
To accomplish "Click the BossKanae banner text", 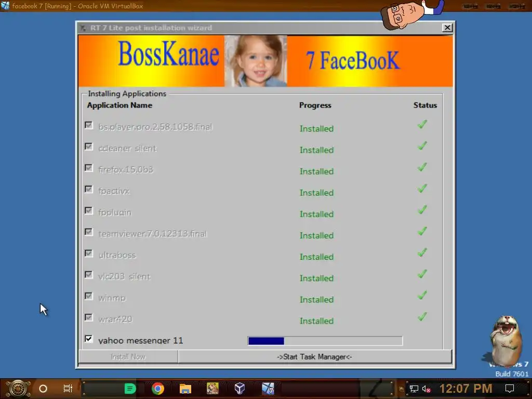I will [x=169, y=54].
